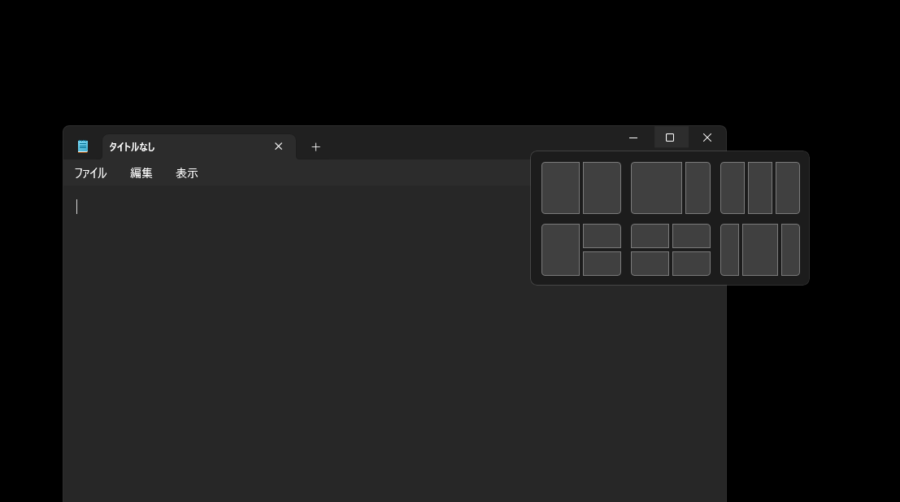Snap window to right half of two-column layout
This screenshot has height=502, width=900.
click(x=602, y=188)
